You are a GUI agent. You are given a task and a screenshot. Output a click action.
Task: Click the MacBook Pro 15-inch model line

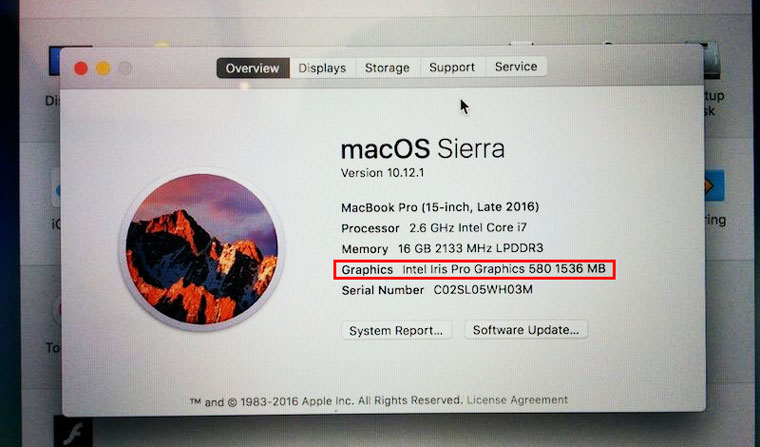440,208
